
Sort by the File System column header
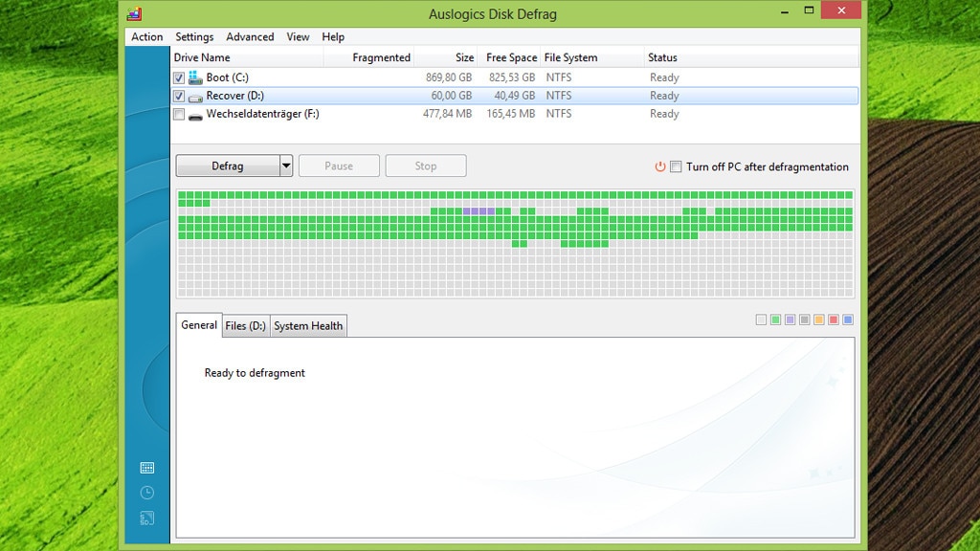pyautogui.click(x=591, y=57)
